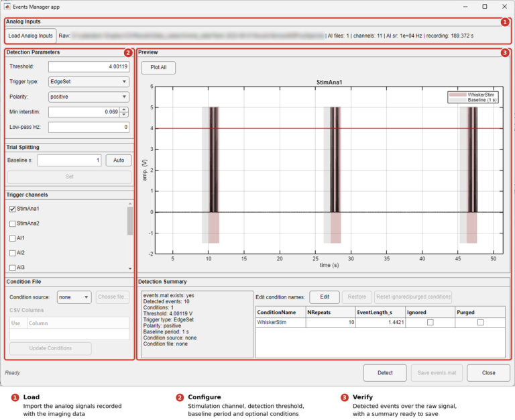Viewport: 515px width, 420px height.
Task: Open the Trigger type dropdown
Action: pos(89,81)
